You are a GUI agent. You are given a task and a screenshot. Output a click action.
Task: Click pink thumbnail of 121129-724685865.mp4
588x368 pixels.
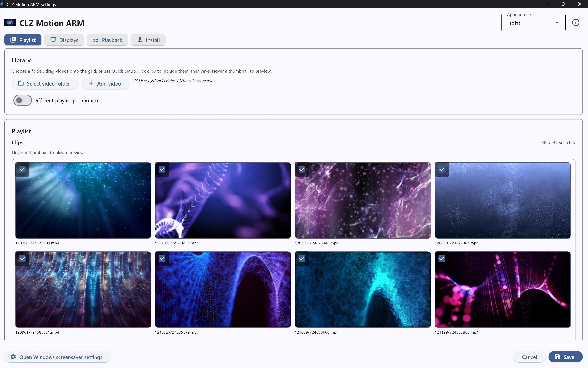502,290
